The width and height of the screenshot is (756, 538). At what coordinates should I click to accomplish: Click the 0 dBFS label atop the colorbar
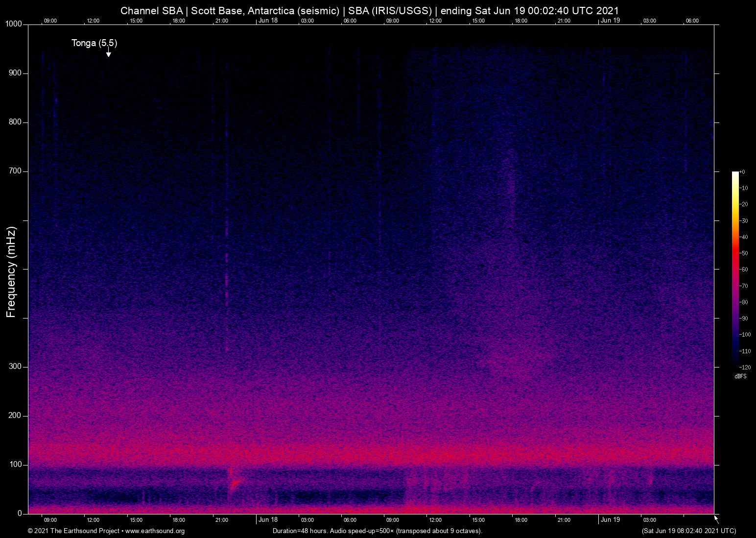coord(742,171)
